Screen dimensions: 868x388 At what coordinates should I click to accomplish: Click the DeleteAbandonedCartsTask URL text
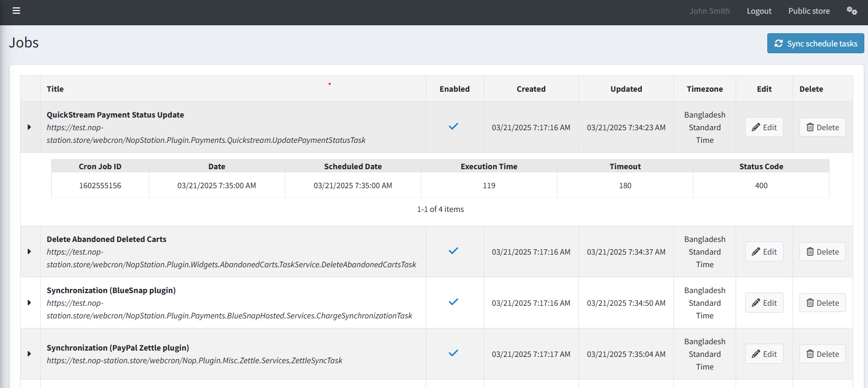232,258
